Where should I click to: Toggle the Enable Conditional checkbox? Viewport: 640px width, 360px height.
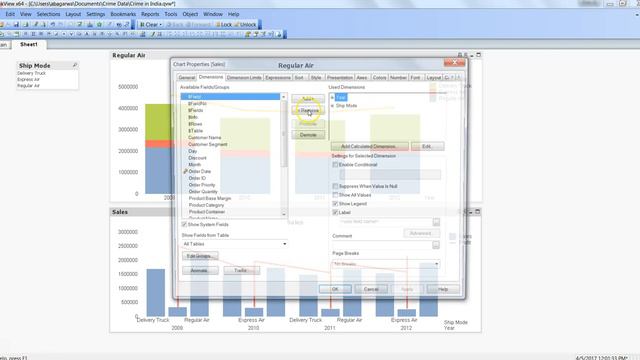[x=335, y=164]
